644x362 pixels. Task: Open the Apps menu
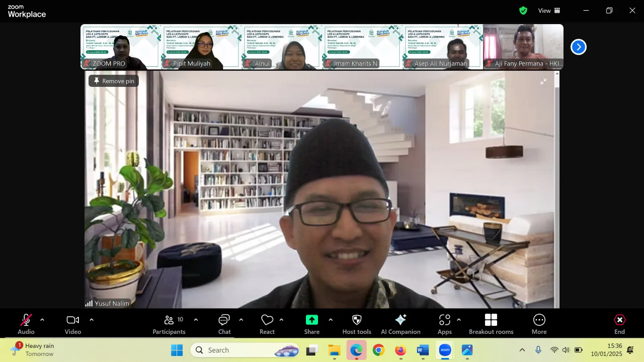coord(444,324)
